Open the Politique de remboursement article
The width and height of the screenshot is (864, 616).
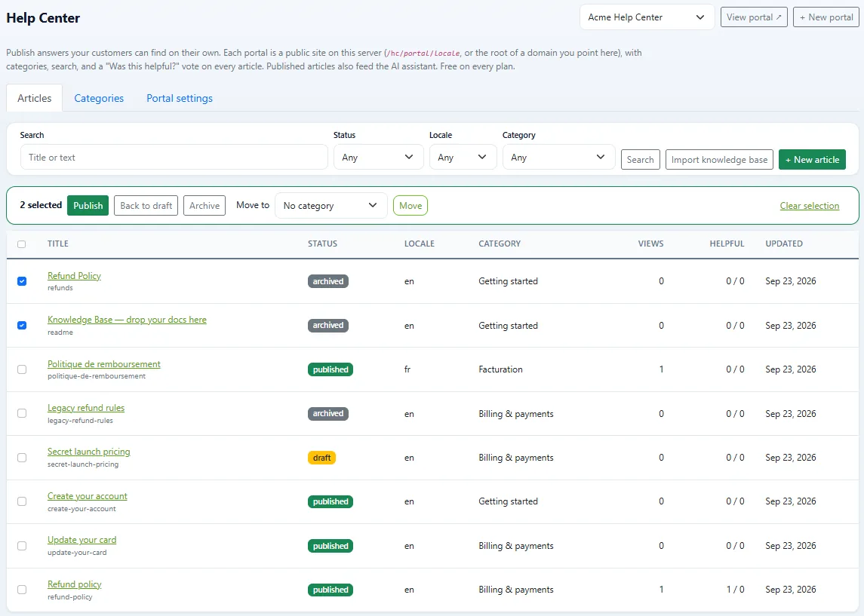pyautogui.click(x=103, y=364)
